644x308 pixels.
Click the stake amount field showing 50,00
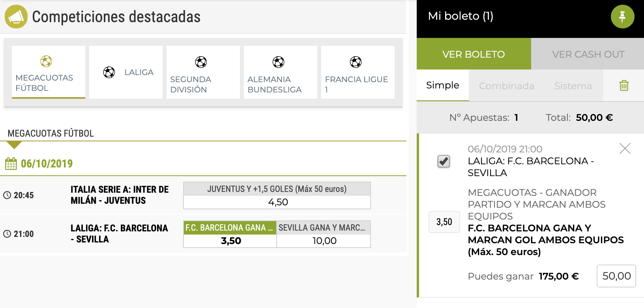point(616,276)
